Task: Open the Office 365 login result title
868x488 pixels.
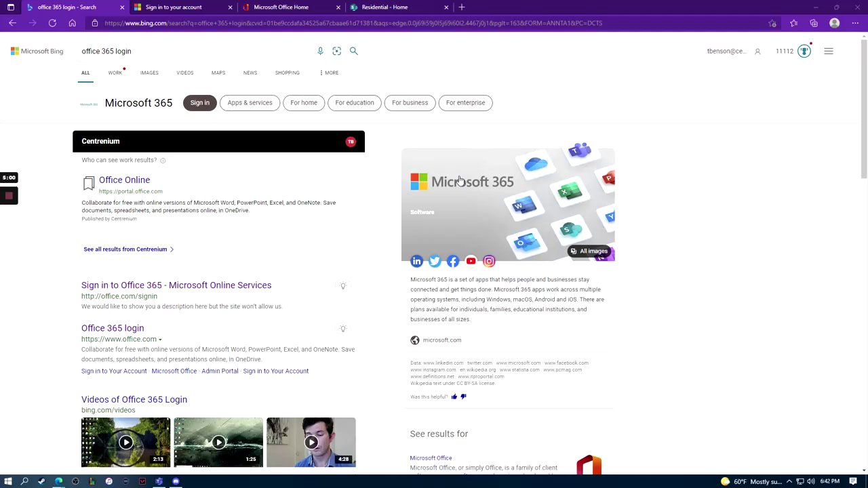Action: (113, 328)
